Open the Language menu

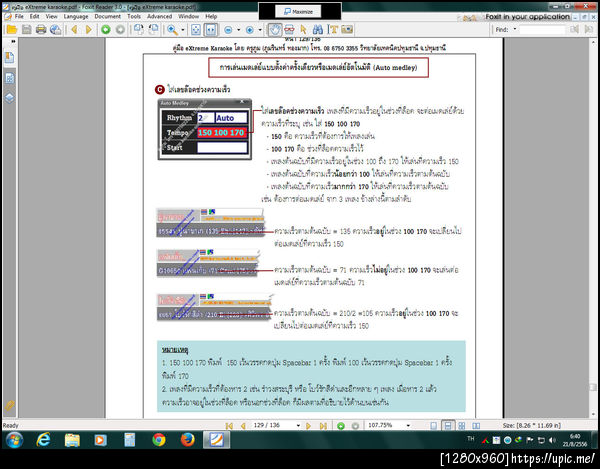pos(76,16)
